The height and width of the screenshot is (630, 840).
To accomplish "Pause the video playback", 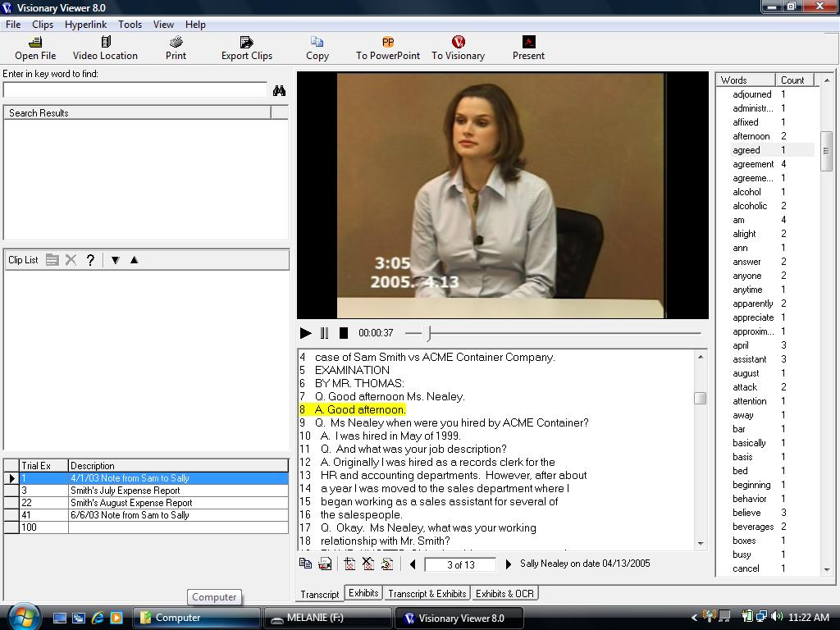I will click(324, 333).
